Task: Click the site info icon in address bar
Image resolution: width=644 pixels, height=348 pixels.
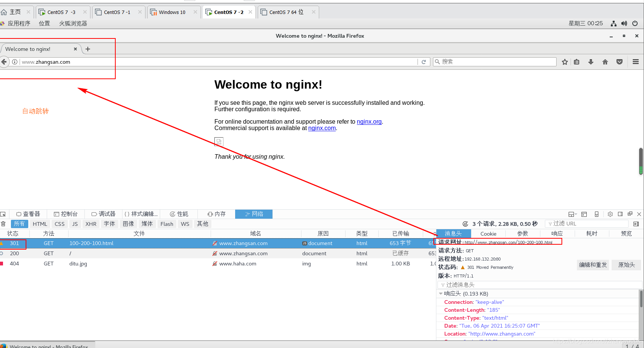Action: [15, 62]
